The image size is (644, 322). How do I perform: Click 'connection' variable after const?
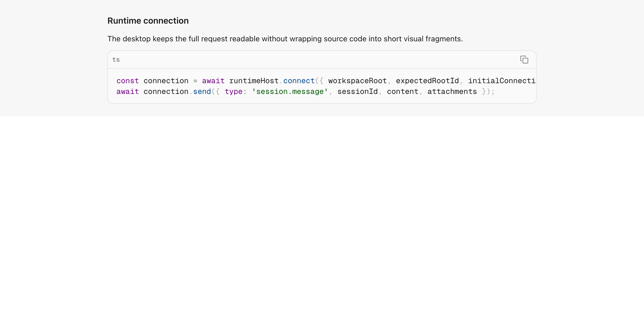(x=166, y=81)
